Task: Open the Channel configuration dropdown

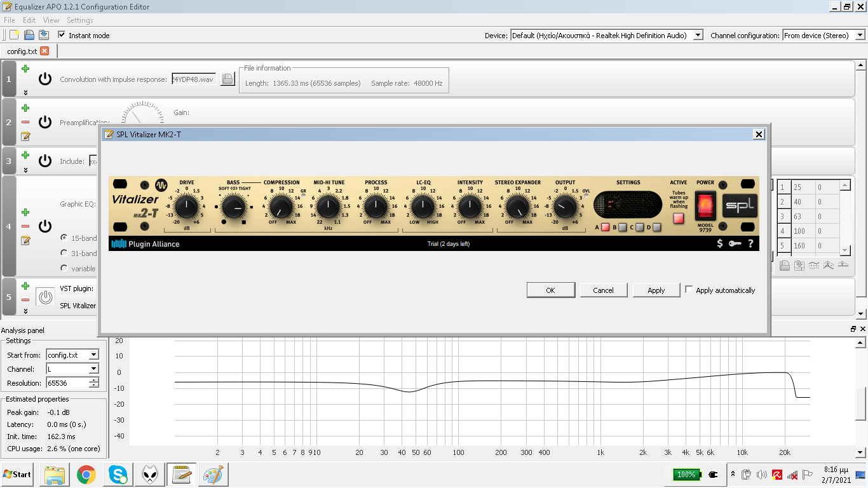Action: [861, 36]
